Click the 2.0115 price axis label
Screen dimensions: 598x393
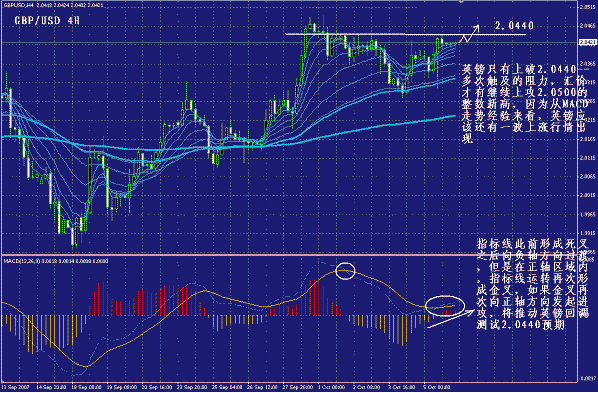(588, 158)
